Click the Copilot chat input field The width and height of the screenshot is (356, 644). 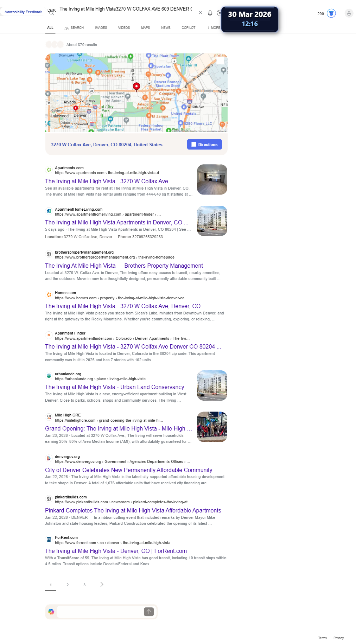[100, 612]
